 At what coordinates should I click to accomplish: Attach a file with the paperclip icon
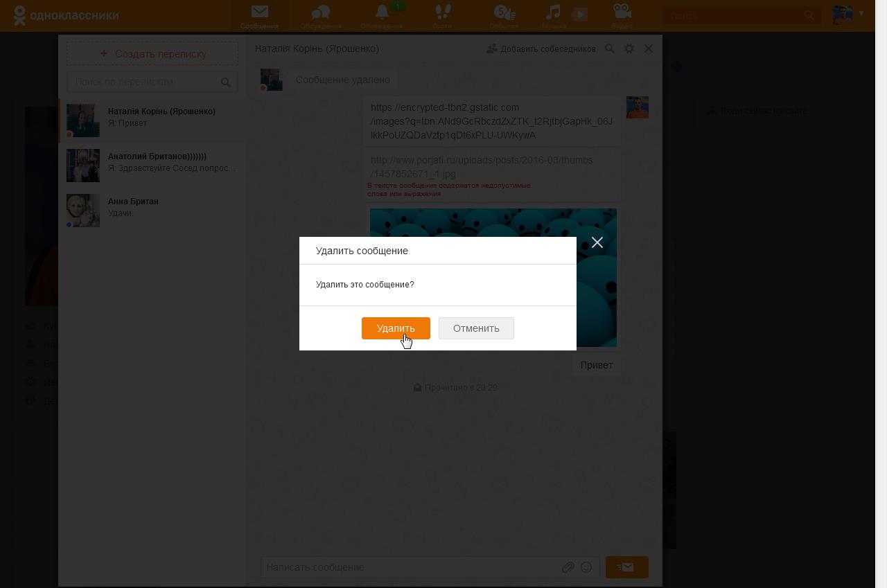coord(568,567)
